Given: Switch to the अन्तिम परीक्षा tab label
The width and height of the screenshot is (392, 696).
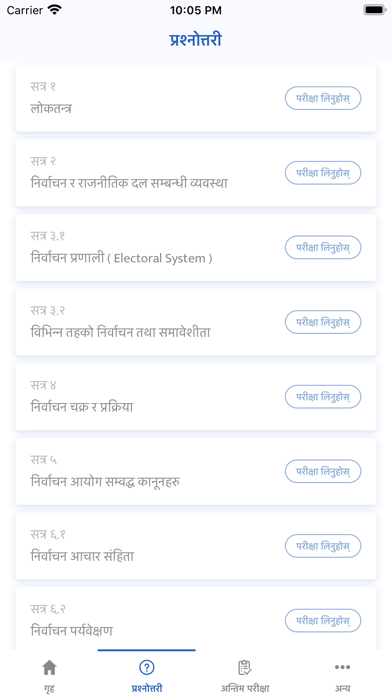Looking at the screenshot, I should [245, 688].
